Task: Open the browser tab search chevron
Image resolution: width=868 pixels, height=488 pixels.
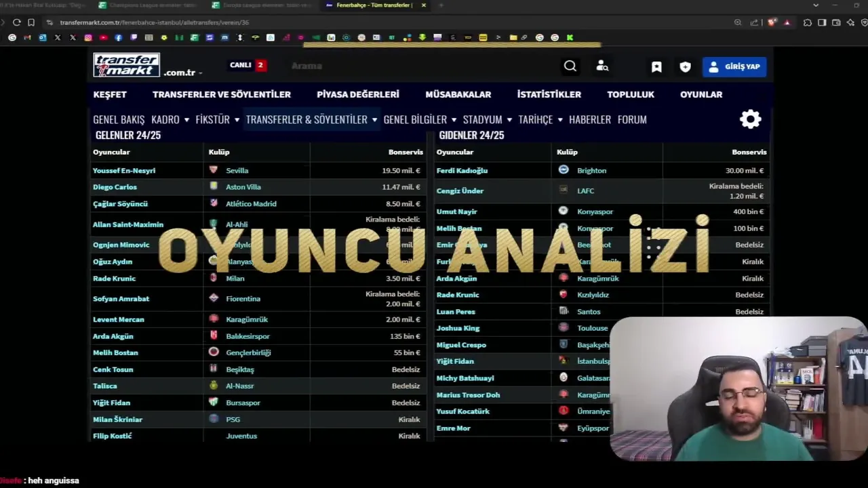Action: coord(815,5)
